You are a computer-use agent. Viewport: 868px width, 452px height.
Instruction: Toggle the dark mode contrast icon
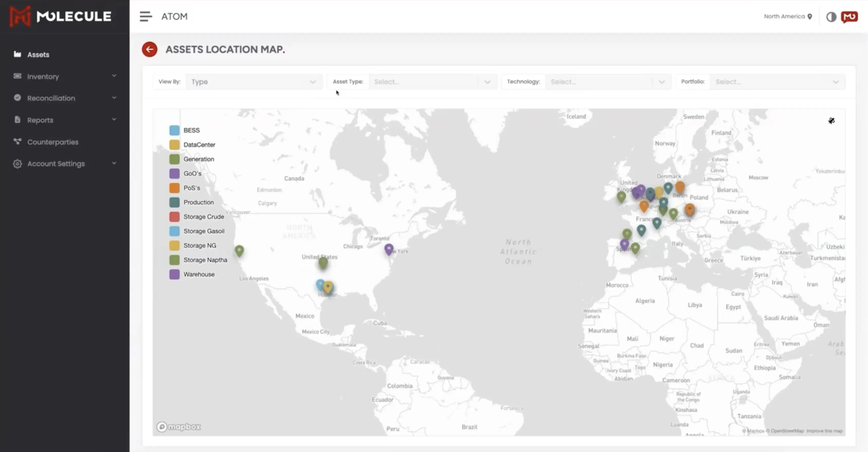831,16
